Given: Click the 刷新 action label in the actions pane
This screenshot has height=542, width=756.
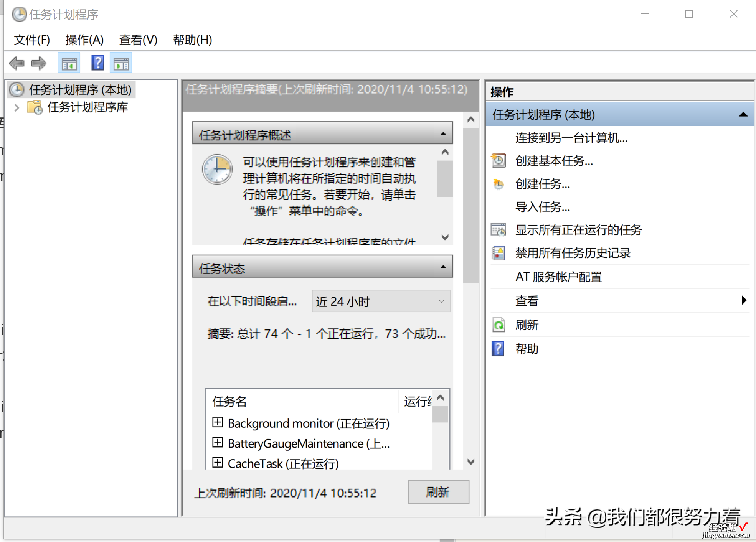Looking at the screenshot, I should [527, 325].
